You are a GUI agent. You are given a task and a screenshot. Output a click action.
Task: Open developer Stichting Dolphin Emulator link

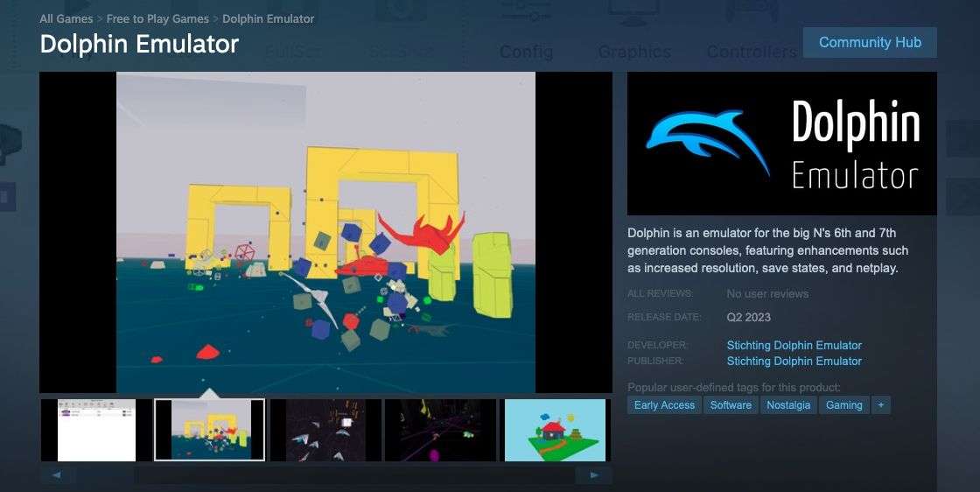(794, 345)
